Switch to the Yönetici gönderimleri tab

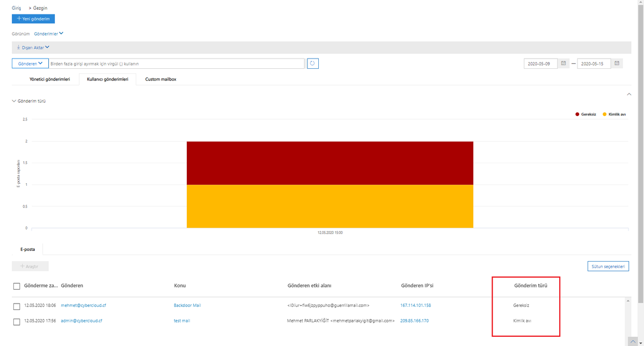point(50,79)
